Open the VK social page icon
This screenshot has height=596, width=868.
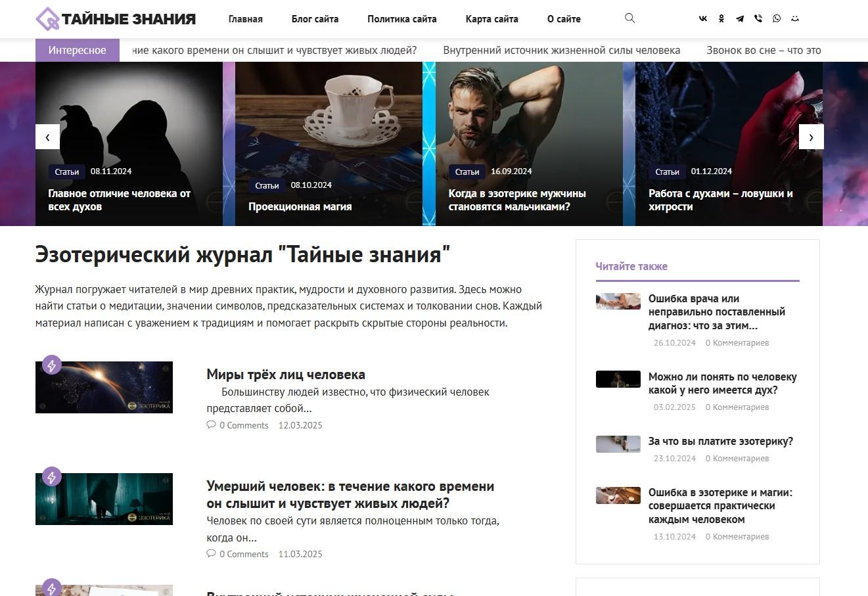(x=703, y=19)
